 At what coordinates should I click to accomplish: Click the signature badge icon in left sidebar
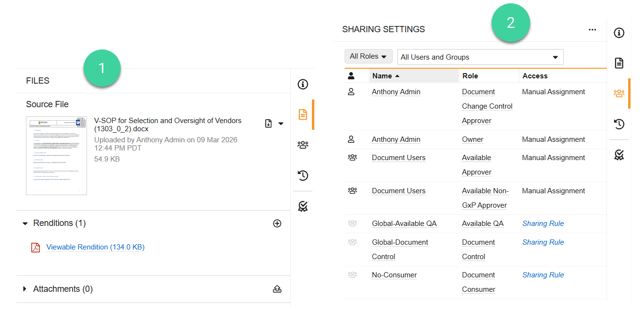[303, 206]
